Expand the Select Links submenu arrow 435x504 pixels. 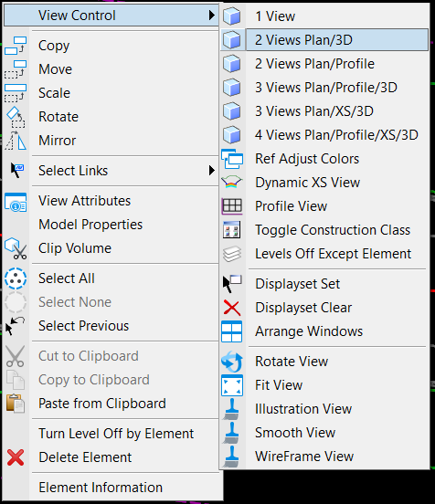pos(211,171)
